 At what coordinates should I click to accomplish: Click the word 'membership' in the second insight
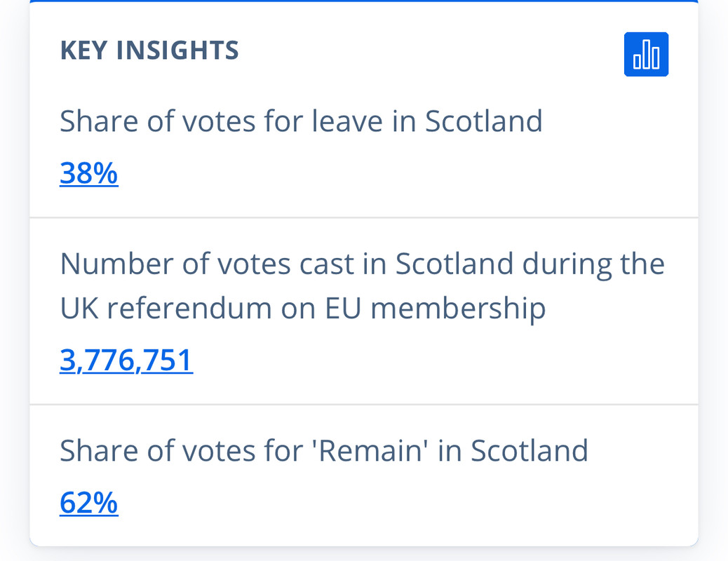(458, 308)
